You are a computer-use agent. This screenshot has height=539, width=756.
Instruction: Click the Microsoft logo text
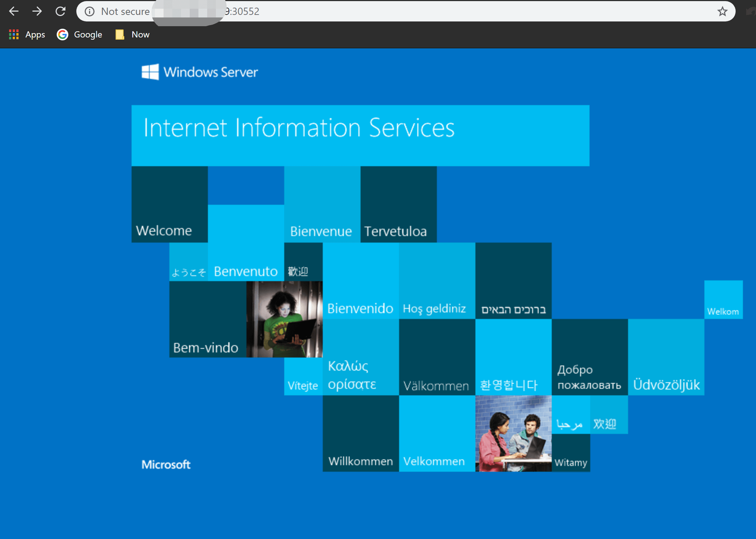[x=166, y=464]
